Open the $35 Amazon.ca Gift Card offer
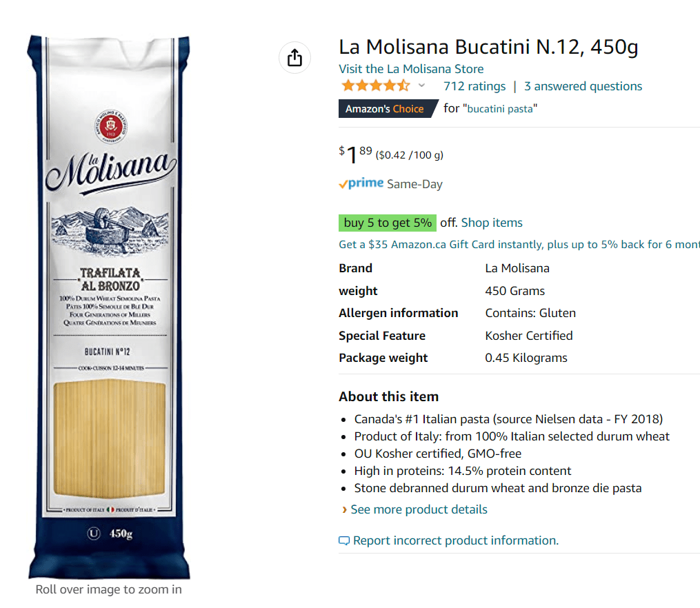 click(519, 245)
